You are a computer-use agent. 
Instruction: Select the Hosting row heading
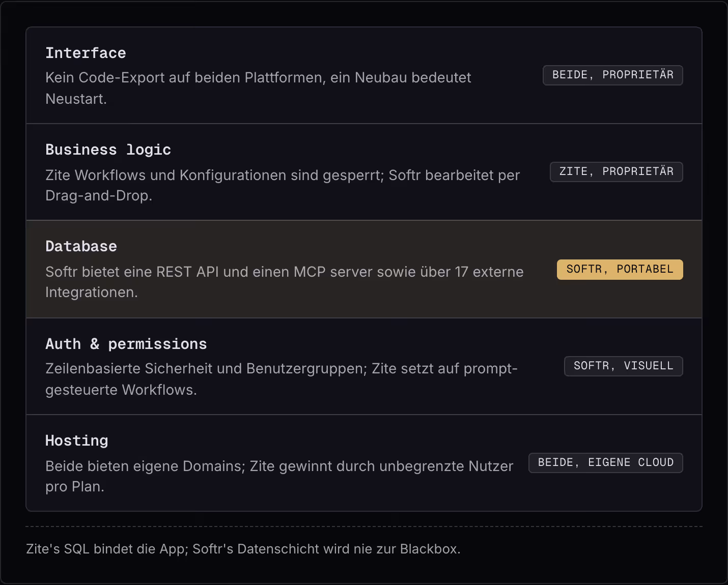point(77,441)
